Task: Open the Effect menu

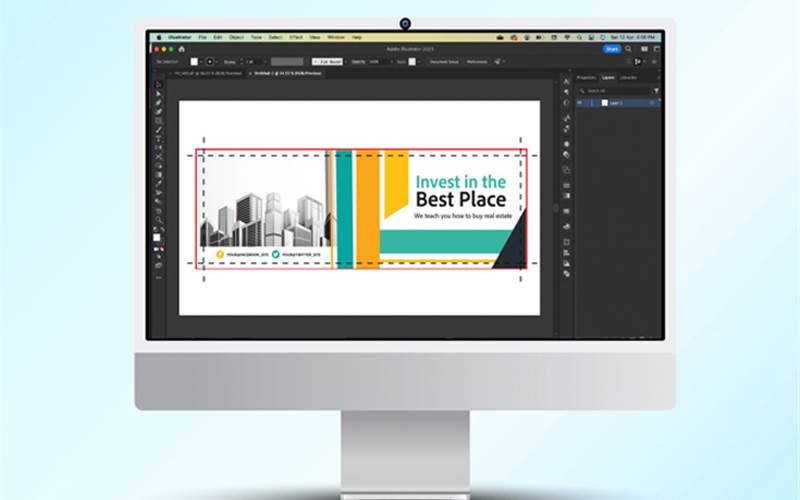Action: coord(296,37)
